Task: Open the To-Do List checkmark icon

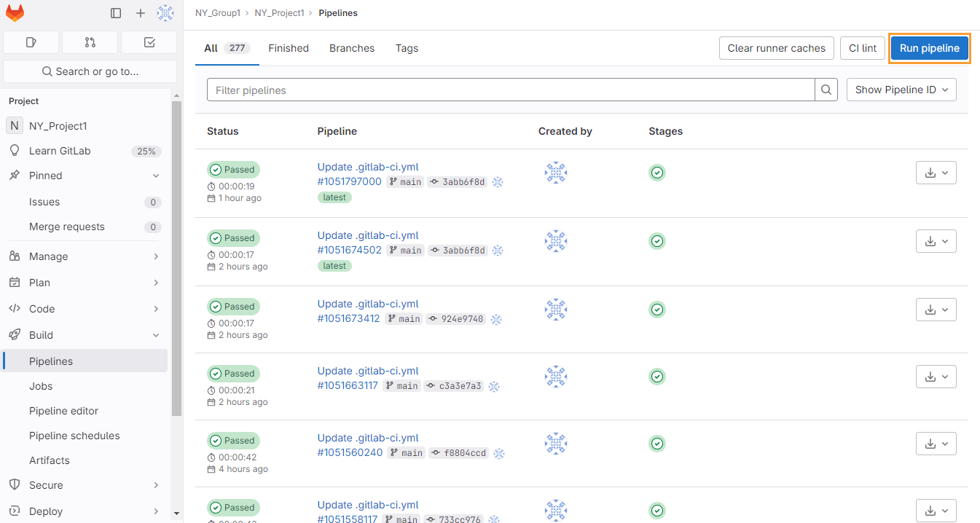Action: pyautogui.click(x=149, y=42)
